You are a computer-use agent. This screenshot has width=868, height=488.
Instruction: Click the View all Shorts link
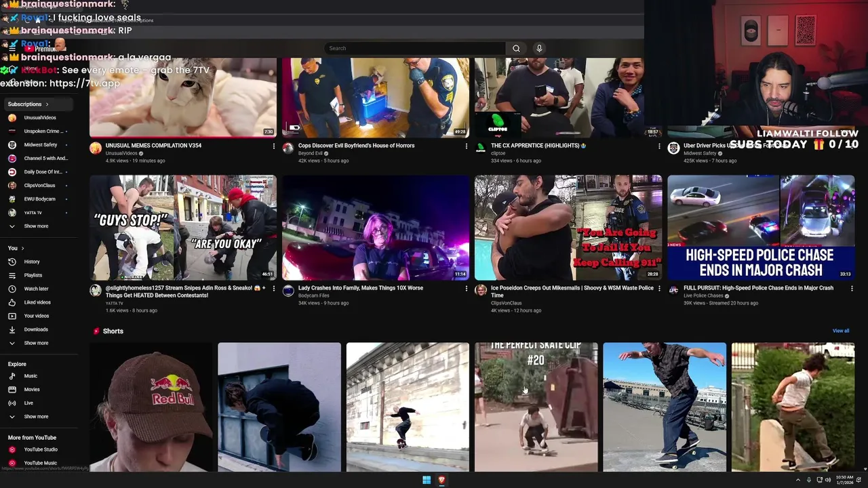(x=841, y=331)
